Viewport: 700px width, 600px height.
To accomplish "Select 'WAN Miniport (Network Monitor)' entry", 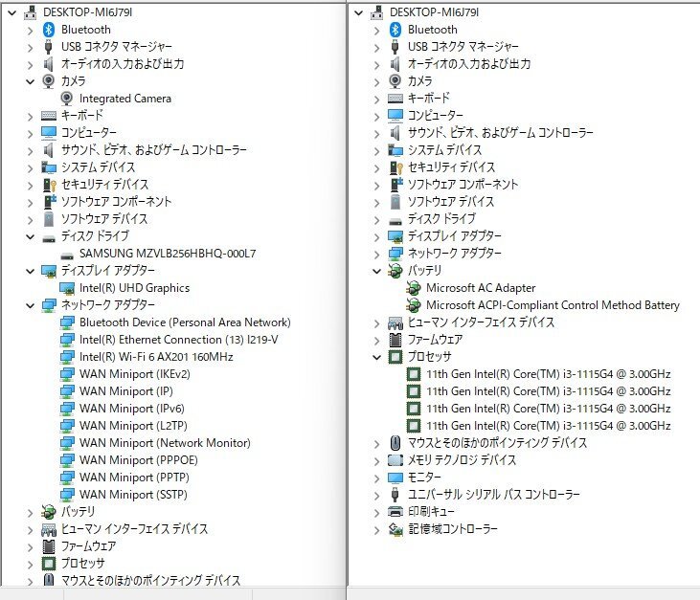I will click(165, 443).
